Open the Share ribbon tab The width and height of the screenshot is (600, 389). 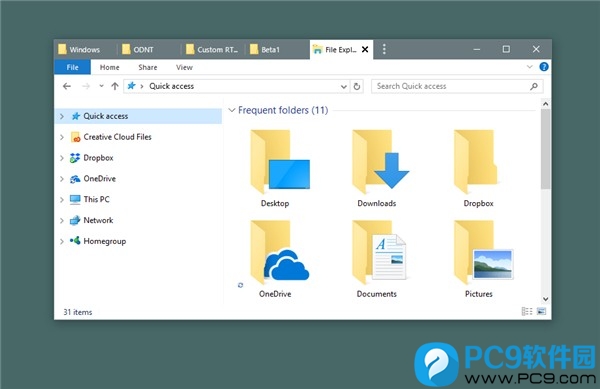[x=148, y=67]
